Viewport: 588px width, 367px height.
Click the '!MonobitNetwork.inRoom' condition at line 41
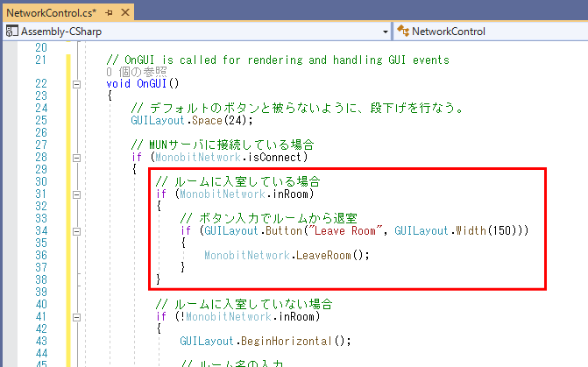pyautogui.click(x=247, y=317)
